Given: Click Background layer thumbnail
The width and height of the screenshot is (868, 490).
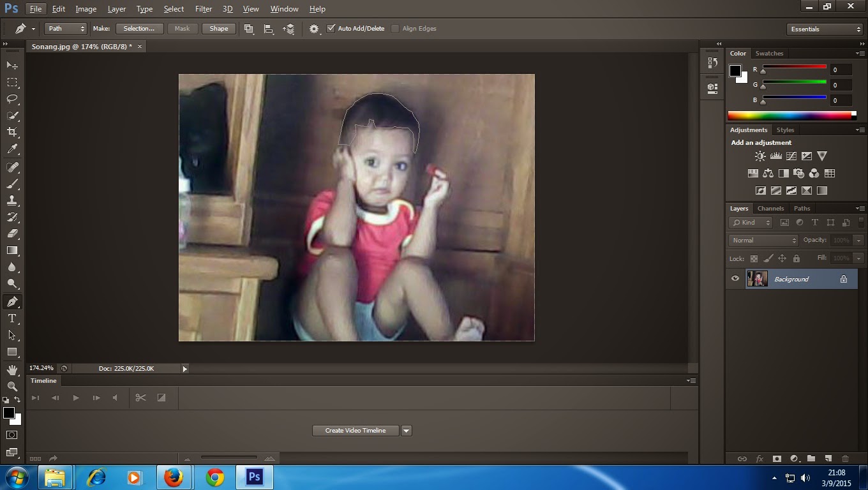Looking at the screenshot, I should 757,279.
